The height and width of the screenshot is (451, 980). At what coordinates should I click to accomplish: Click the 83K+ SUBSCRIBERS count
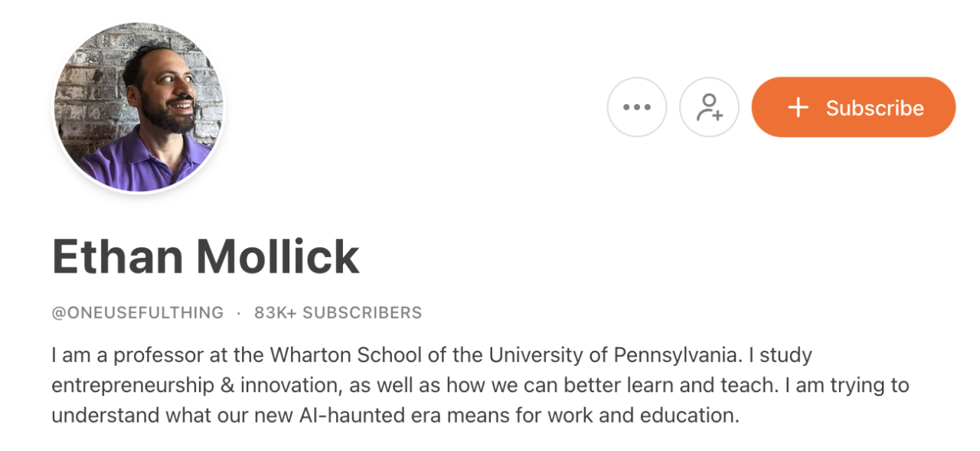338,312
